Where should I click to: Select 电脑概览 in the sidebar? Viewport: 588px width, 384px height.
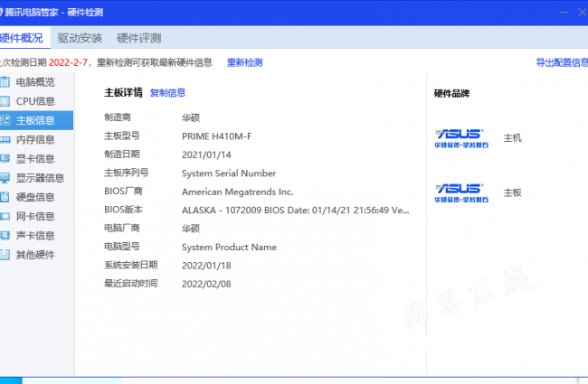[x=35, y=82]
